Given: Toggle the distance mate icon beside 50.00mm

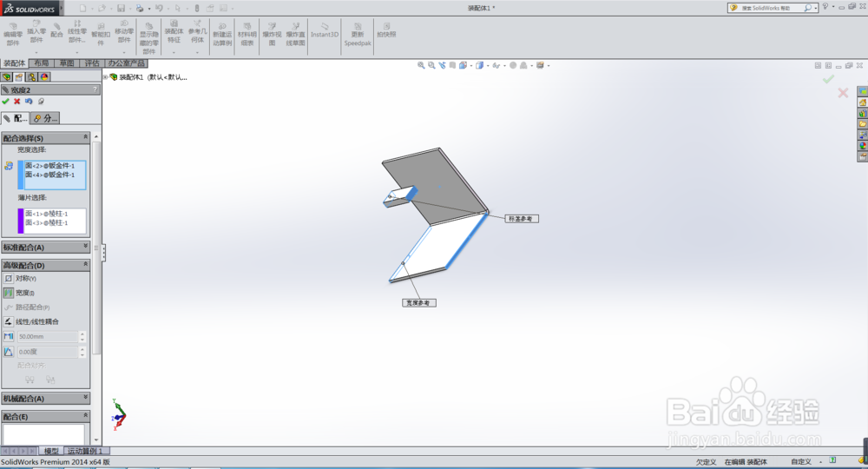Looking at the screenshot, I should [x=9, y=337].
